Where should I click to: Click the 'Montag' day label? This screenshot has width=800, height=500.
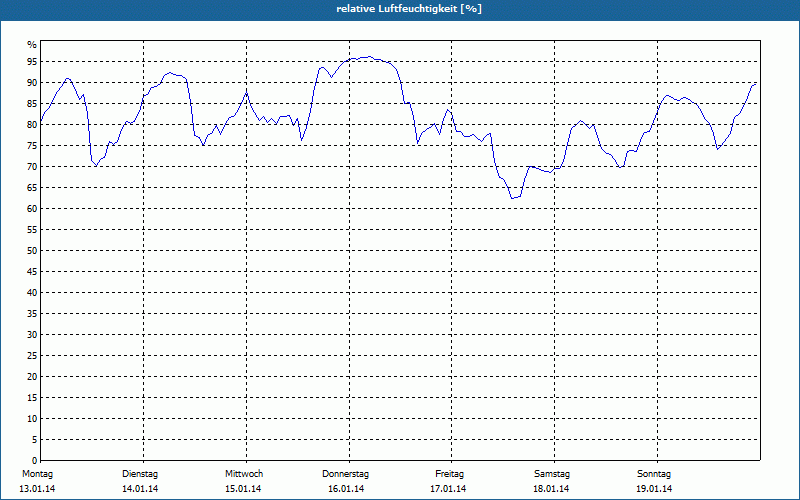(37, 474)
